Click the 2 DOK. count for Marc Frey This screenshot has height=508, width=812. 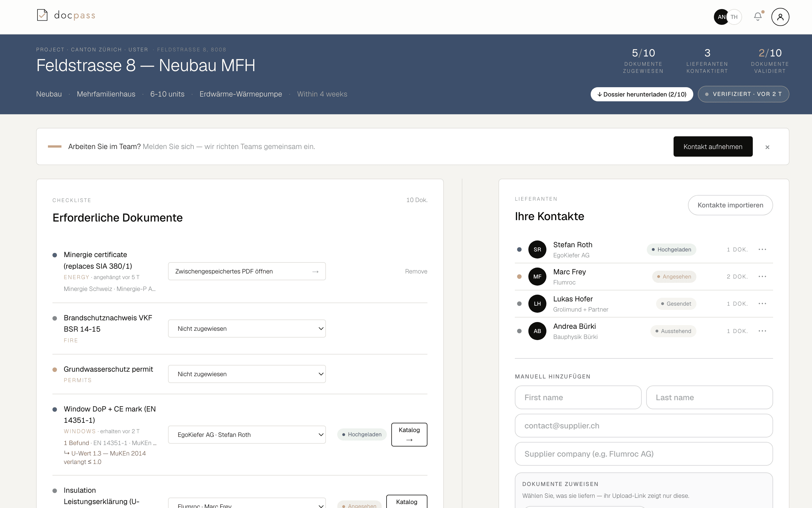[x=737, y=277]
